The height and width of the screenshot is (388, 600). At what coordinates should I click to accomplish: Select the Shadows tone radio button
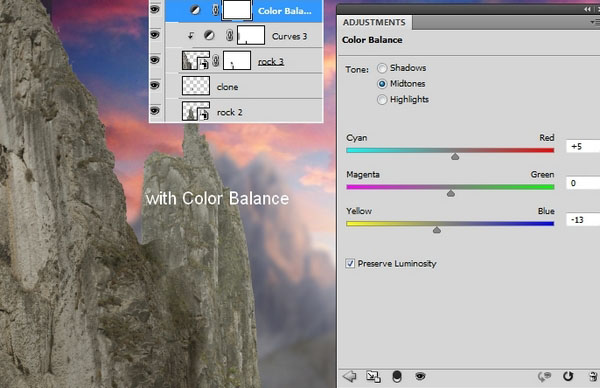382,68
